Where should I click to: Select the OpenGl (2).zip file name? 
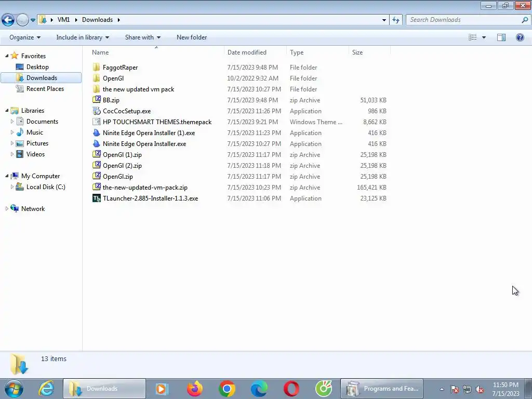(x=122, y=166)
